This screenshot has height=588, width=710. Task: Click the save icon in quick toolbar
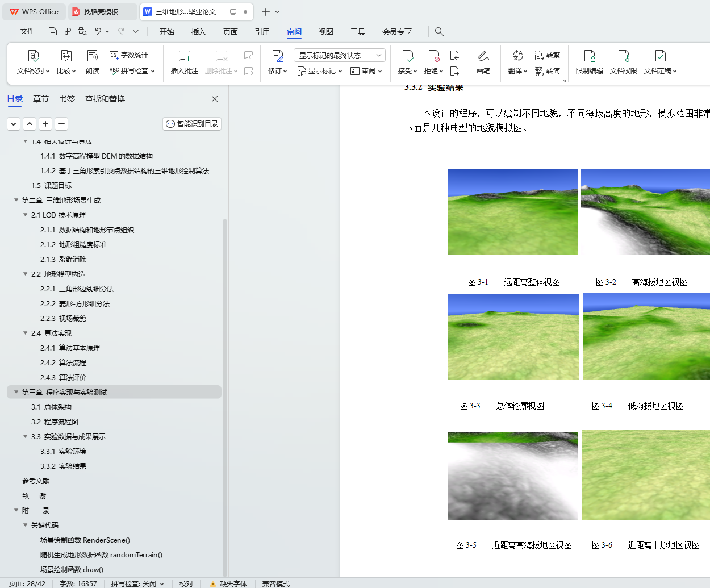[53, 31]
